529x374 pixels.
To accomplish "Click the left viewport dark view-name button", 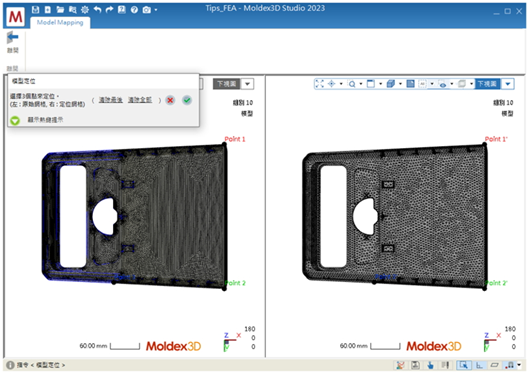I will pos(226,84).
